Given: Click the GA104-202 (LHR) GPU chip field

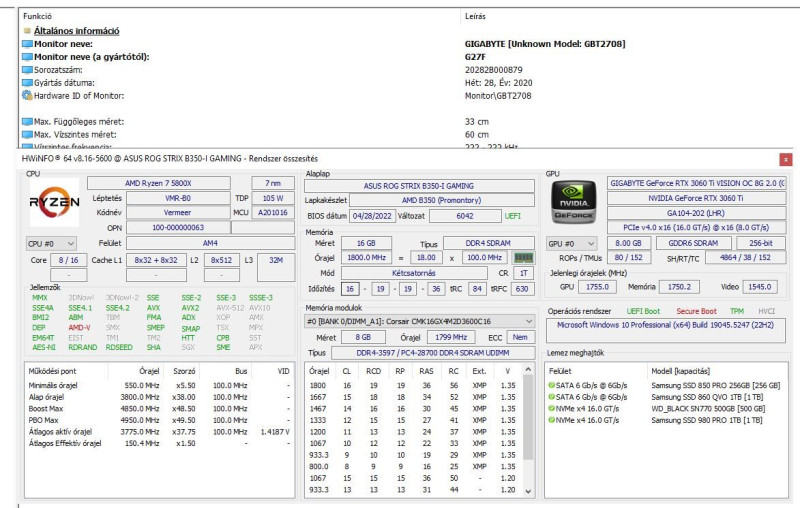Looking at the screenshot, I should click(x=696, y=213).
